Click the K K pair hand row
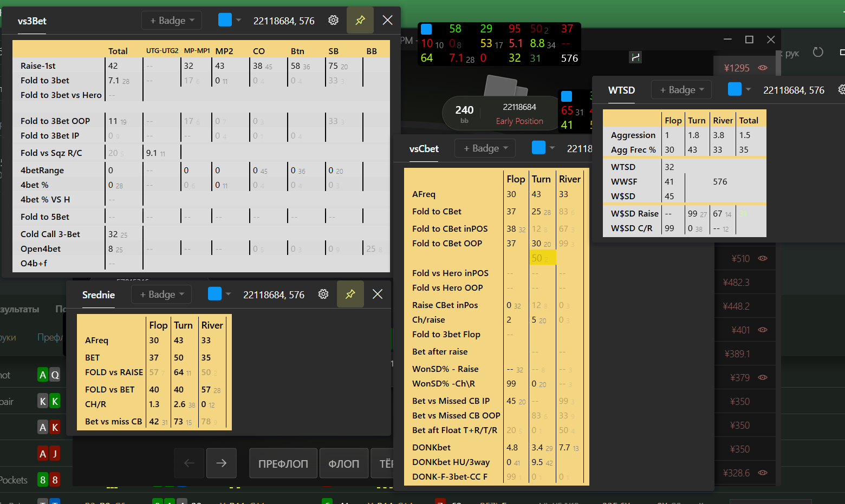The image size is (845, 504). pos(49,401)
